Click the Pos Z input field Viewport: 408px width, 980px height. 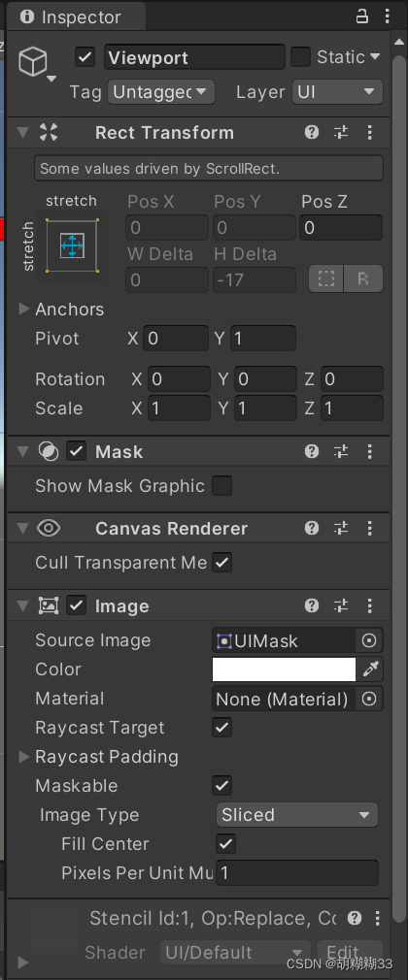click(341, 228)
